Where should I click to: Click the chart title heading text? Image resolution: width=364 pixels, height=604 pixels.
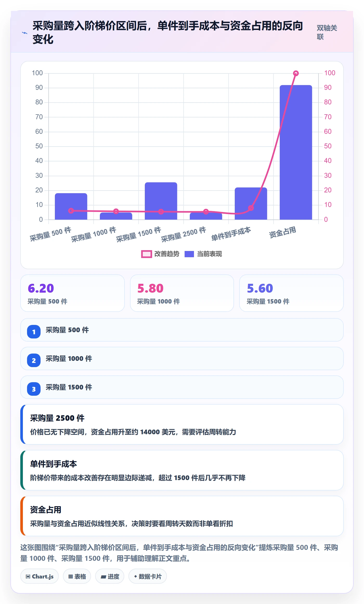pos(168,33)
